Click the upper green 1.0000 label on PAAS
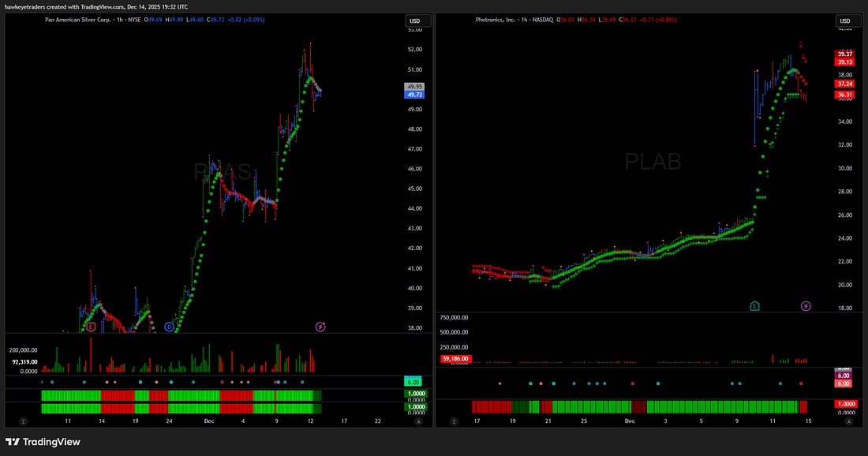 coord(416,394)
